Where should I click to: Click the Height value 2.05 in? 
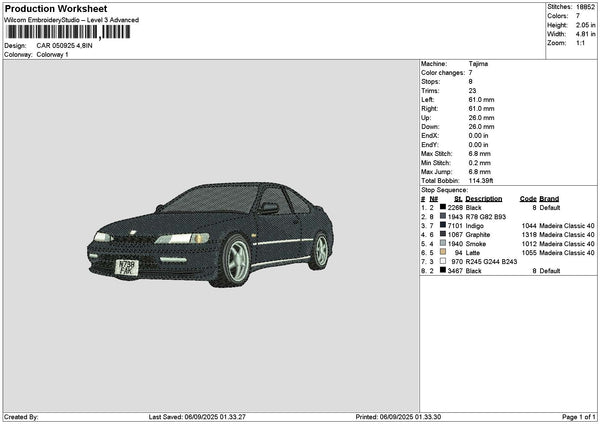click(x=585, y=25)
